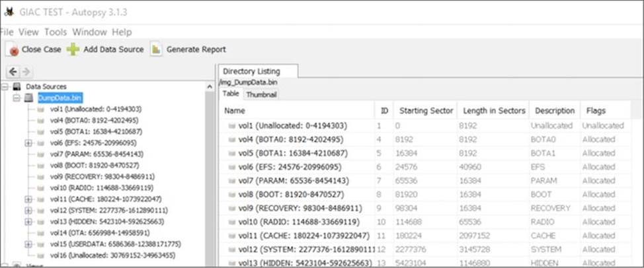Expand the vol11 CACHE tree node
The image size is (644, 268).
click(28, 199)
